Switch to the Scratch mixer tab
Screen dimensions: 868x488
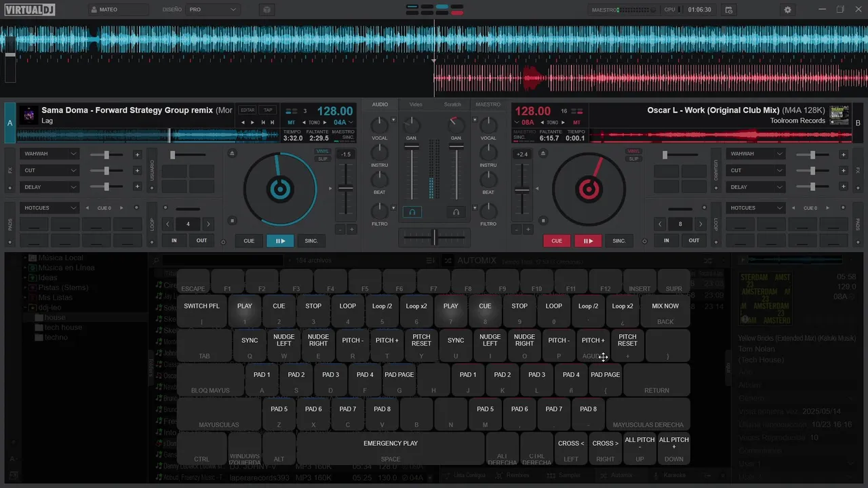click(452, 104)
